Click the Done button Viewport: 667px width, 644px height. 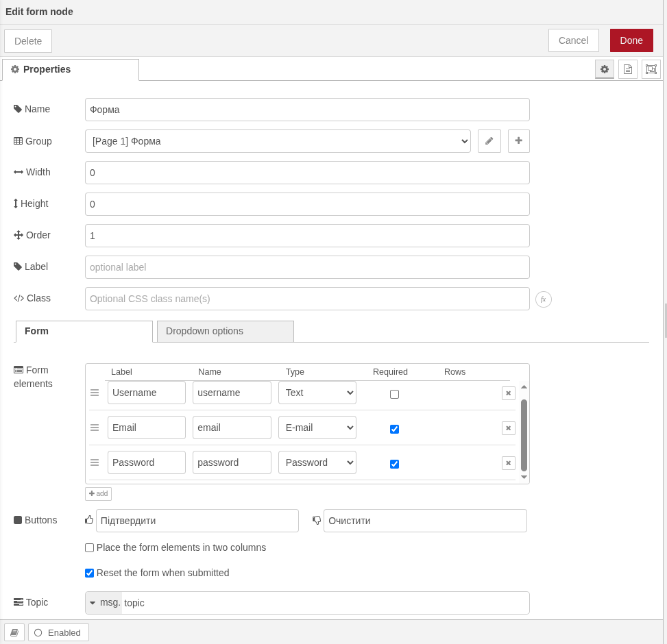pos(631,40)
